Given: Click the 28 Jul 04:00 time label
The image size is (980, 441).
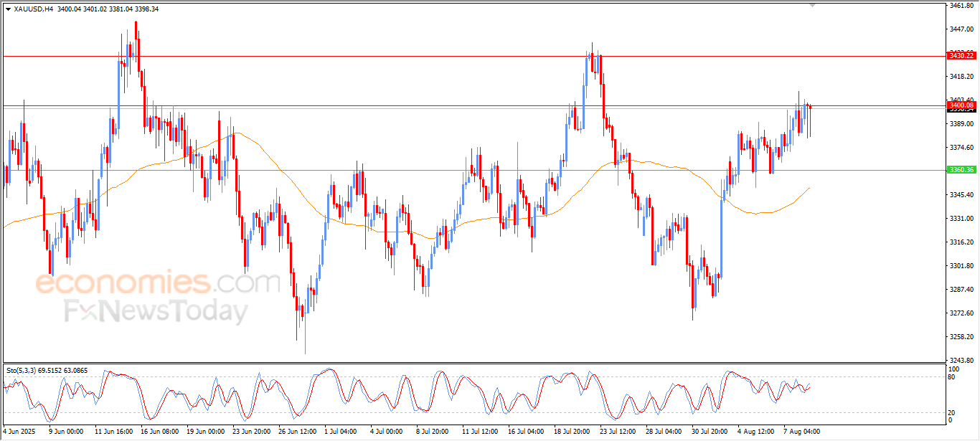Looking at the screenshot, I should (x=664, y=432).
